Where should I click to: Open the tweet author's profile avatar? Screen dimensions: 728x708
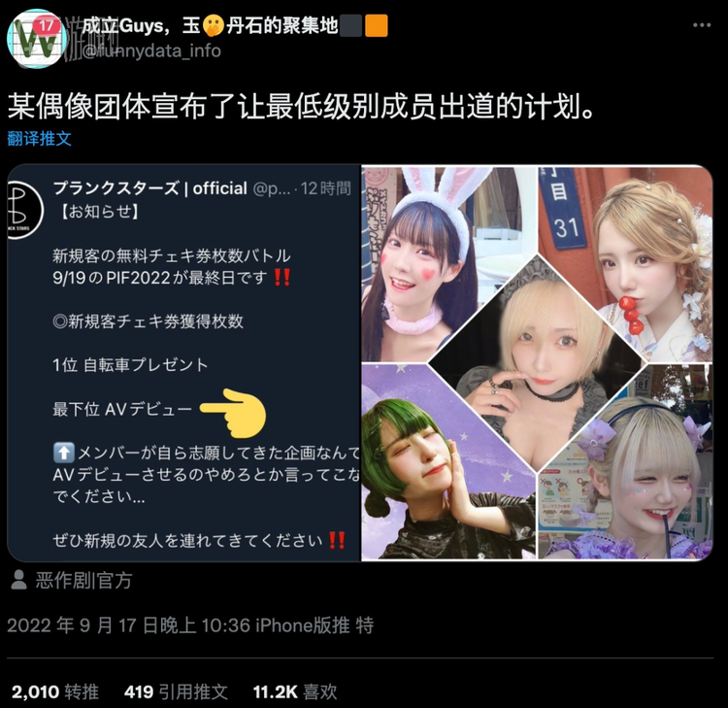click(x=37, y=39)
